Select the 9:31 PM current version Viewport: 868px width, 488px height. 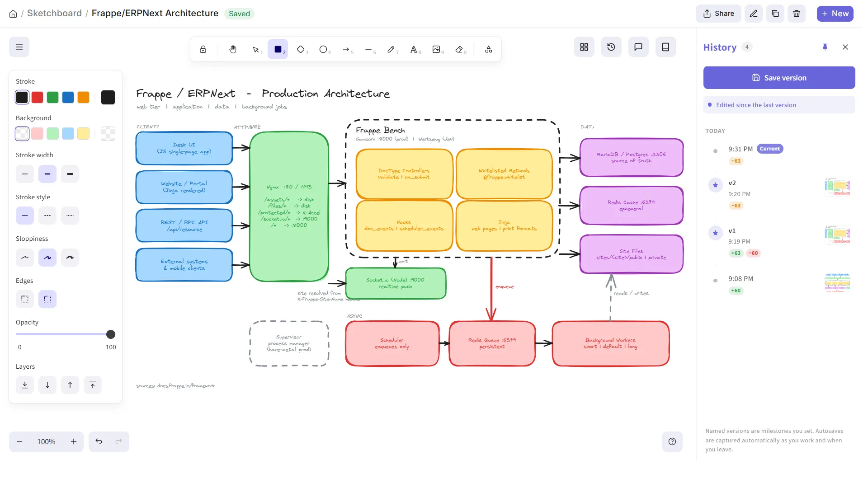pos(779,155)
